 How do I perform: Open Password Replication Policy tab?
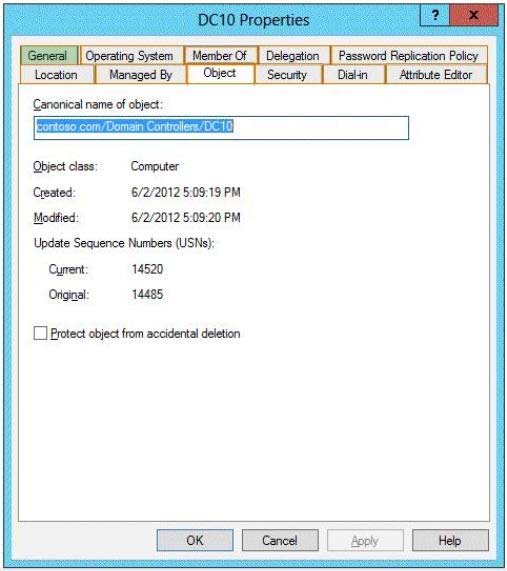tap(409, 56)
